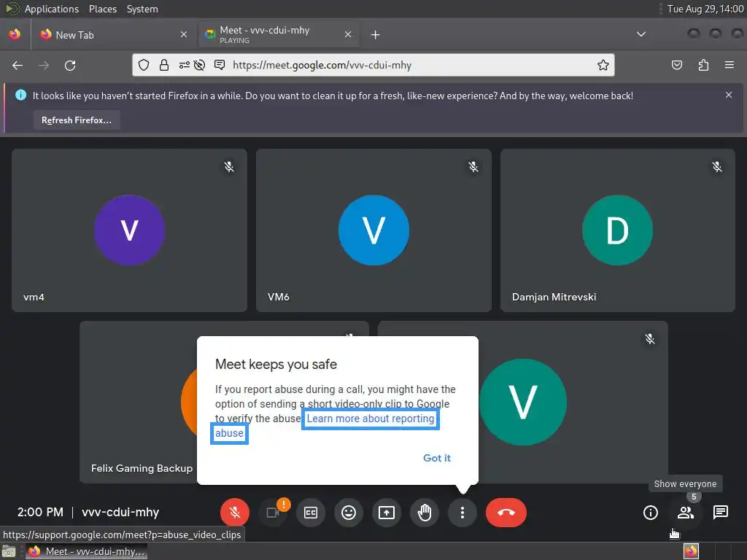Screen dimensions: 747x560
Task: Open Learn more about reporting abuse link
Action: click(x=370, y=419)
